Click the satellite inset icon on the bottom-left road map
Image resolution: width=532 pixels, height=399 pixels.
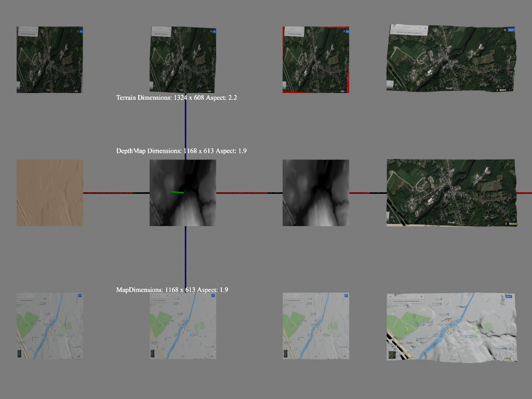click(20, 354)
